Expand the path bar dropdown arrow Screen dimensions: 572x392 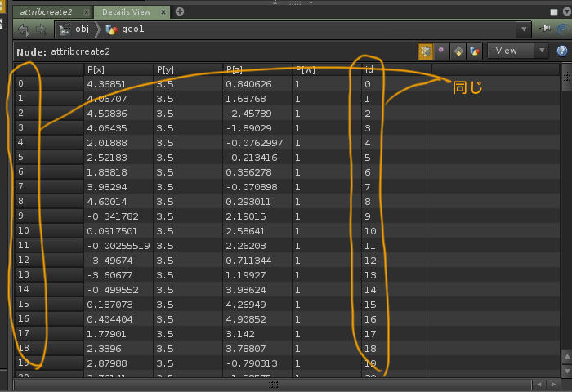pos(523,29)
